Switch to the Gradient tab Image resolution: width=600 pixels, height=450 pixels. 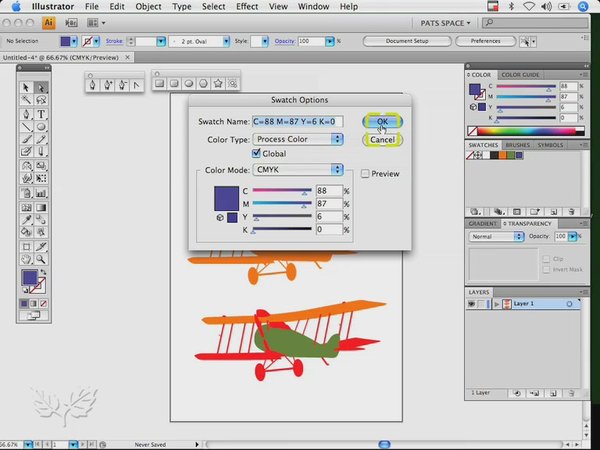tap(482, 223)
